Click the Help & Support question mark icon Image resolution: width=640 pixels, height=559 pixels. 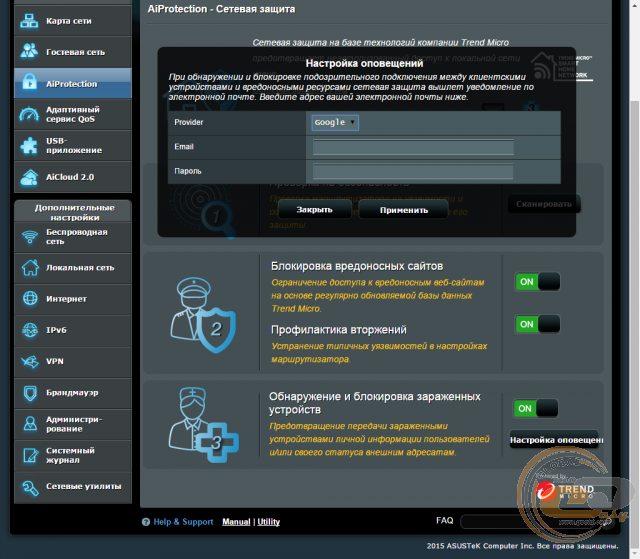pos(146,522)
